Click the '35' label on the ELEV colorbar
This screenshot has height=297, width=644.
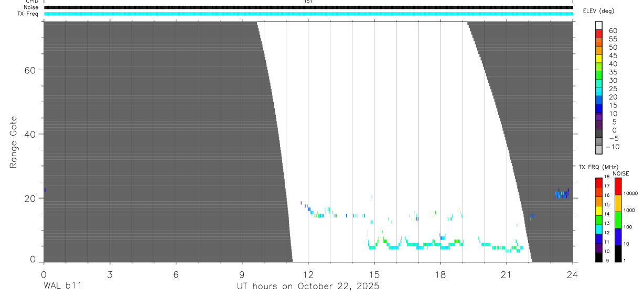613,72
